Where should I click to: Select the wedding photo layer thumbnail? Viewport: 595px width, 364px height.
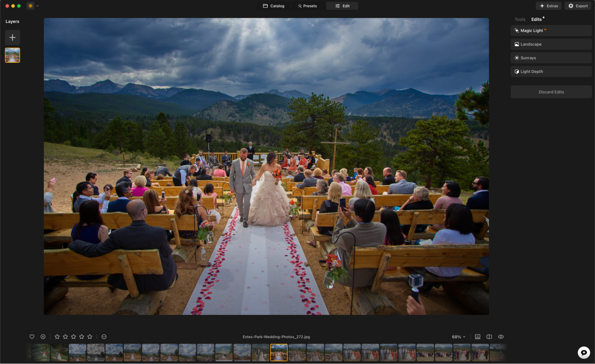coord(13,55)
